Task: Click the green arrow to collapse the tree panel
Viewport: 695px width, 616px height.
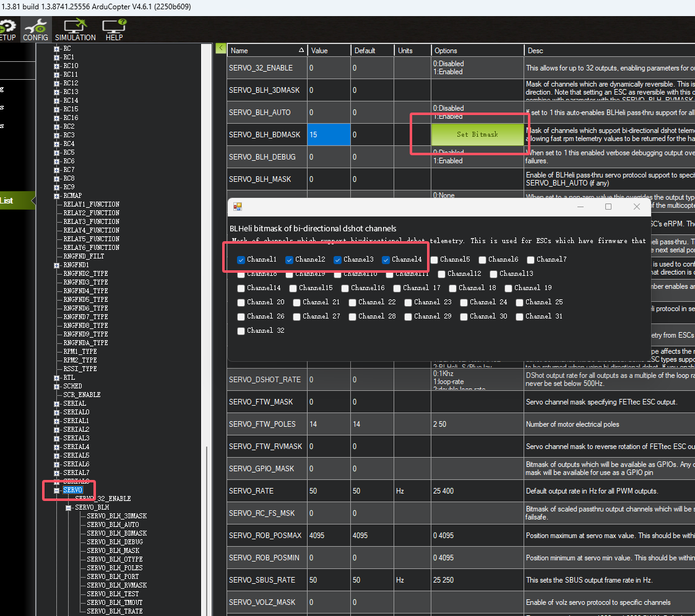Action: click(221, 48)
